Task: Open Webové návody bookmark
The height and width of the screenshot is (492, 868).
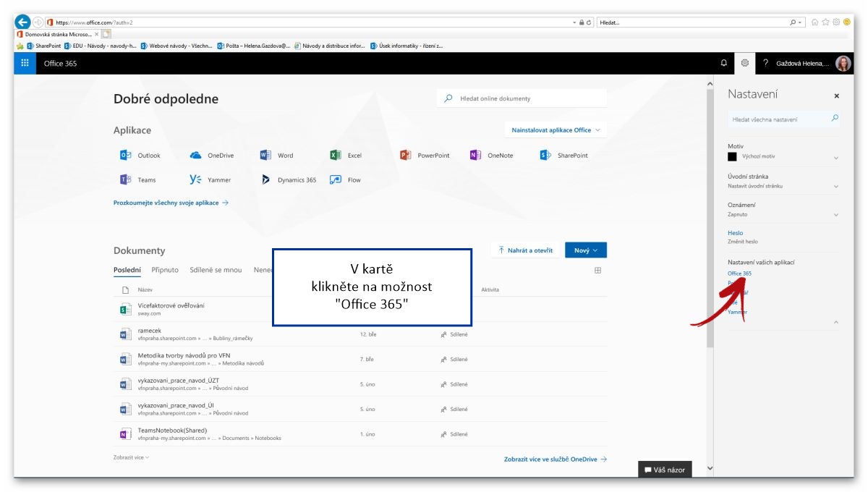Action: 177,46
